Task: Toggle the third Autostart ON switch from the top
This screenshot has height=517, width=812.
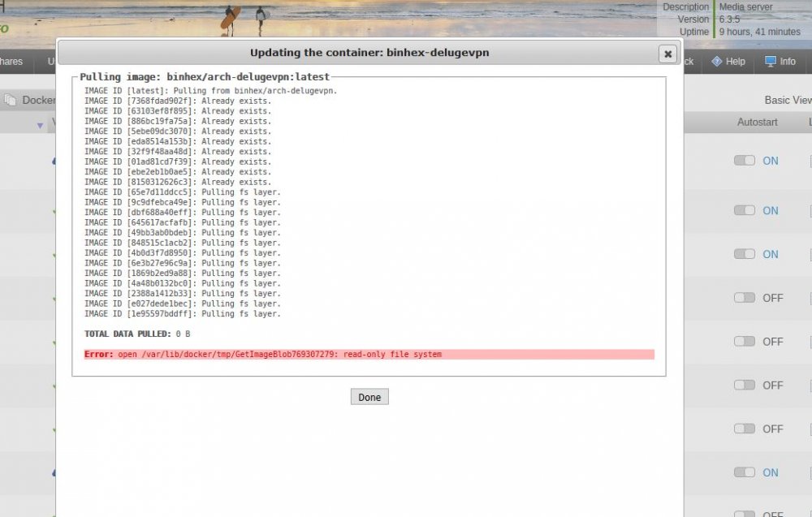Action: 744,253
